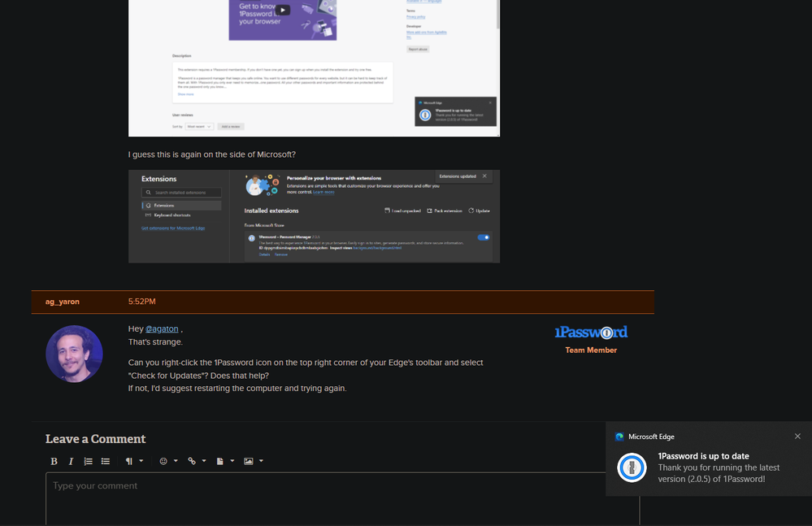Click the 1Password Team Member logo
The height and width of the screenshot is (526, 812).
click(x=591, y=333)
